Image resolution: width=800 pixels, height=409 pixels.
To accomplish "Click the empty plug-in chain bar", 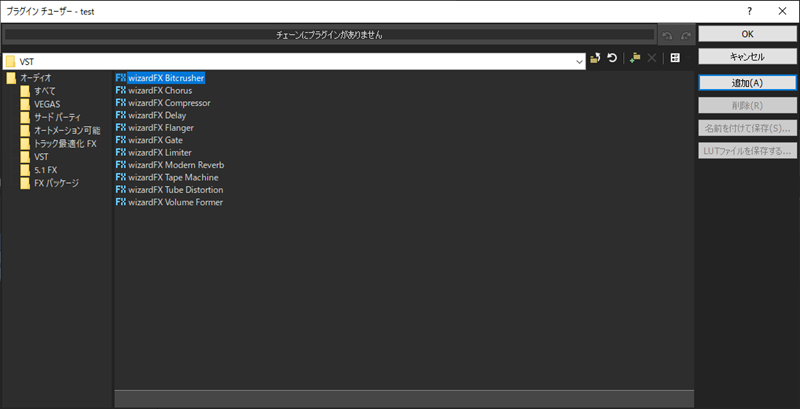I will 329,35.
